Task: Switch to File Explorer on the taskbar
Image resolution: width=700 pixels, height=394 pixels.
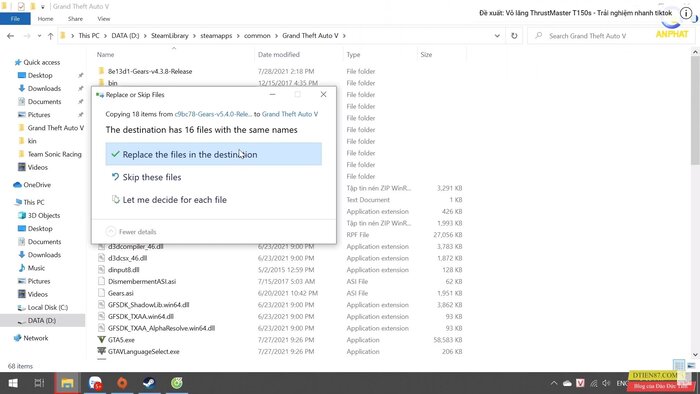Action: click(67, 383)
